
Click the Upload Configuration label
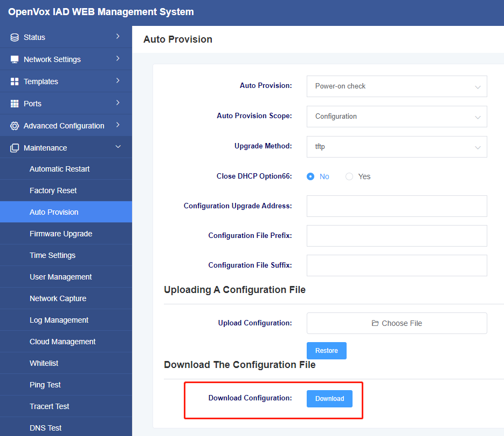pyautogui.click(x=255, y=323)
